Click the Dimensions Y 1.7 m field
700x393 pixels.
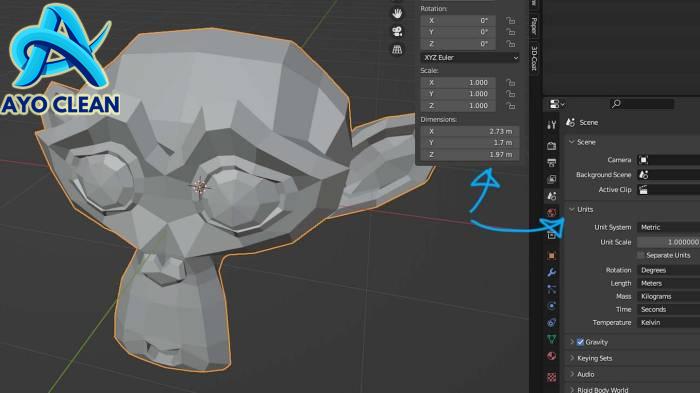click(x=470, y=143)
